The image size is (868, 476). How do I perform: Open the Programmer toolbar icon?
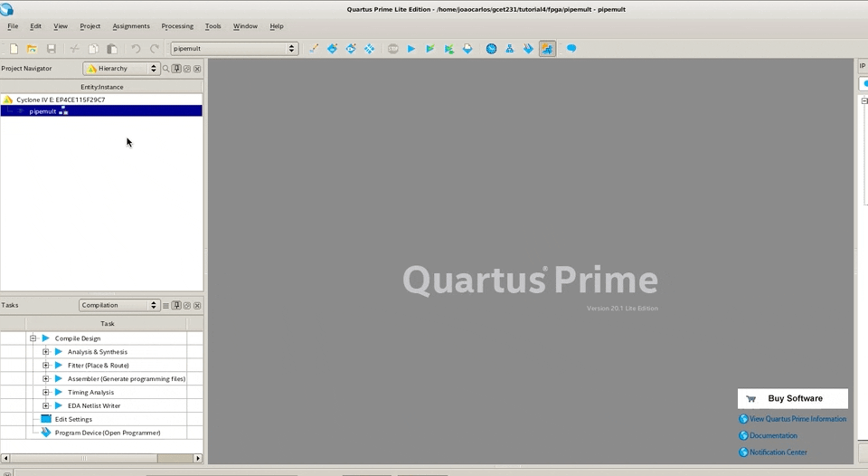(528, 49)
